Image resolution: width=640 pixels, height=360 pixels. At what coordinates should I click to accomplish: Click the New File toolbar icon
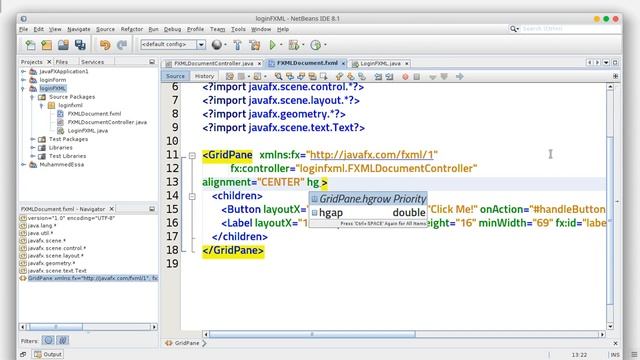pos(30,44)
